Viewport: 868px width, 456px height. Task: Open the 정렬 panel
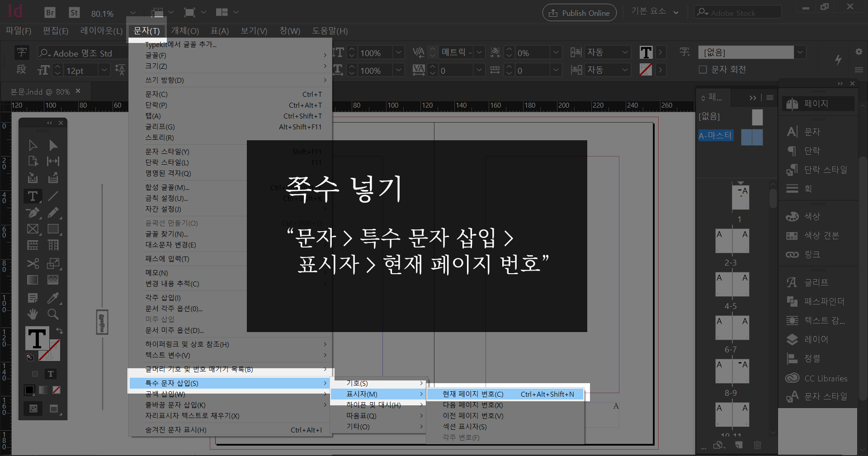coord(803,358)
